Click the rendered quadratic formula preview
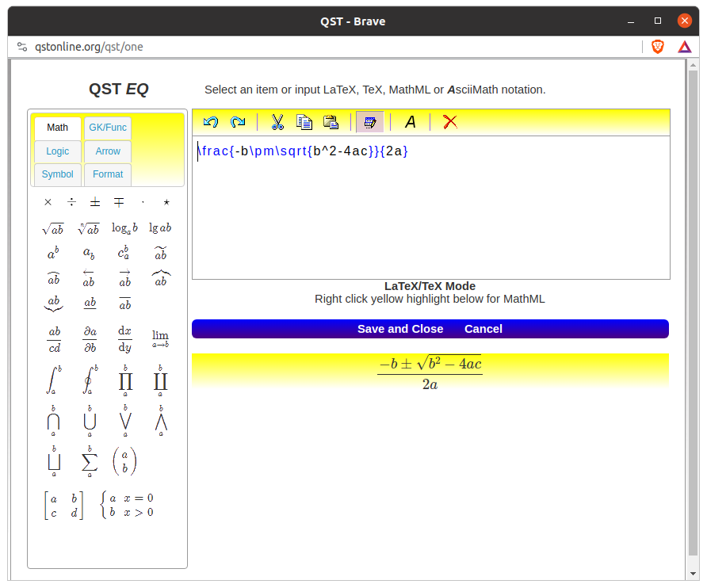Image resolution: width=707 pixels, height=588 pixels. (430, 373)
